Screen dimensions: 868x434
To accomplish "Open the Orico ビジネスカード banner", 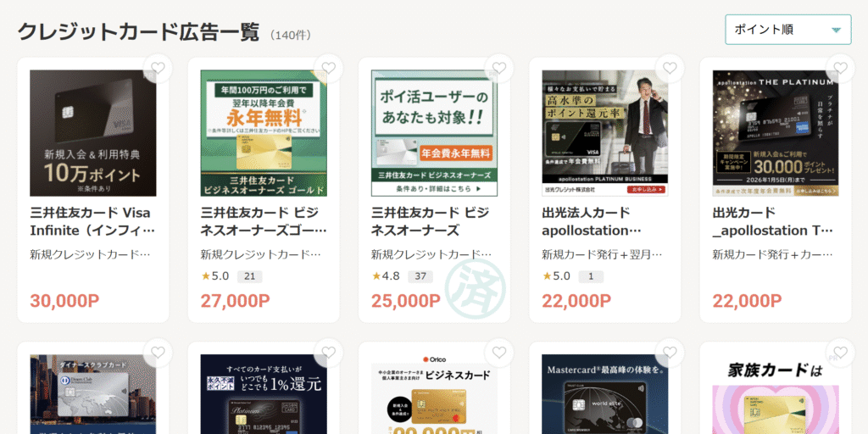I will coord(434,394).
